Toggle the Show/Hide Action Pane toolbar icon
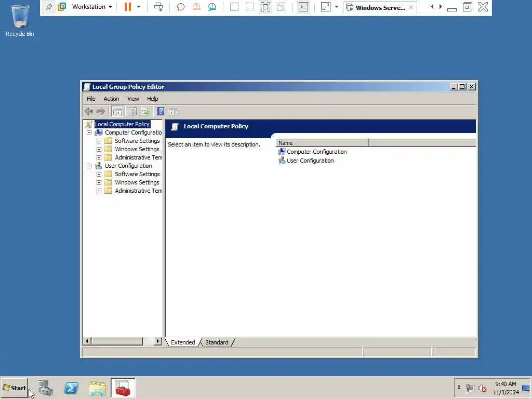The width and height of the screenshot is (532, 399). coord(173,111)
